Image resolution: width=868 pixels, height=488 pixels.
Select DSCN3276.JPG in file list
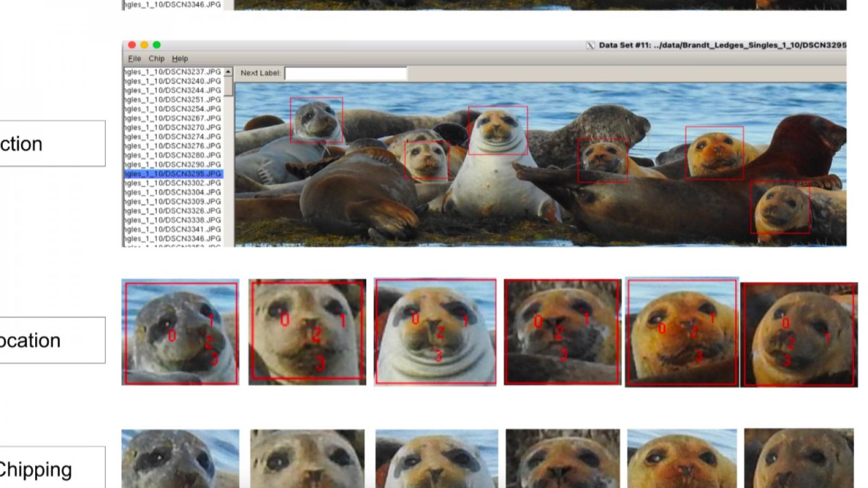pos(173,146)
